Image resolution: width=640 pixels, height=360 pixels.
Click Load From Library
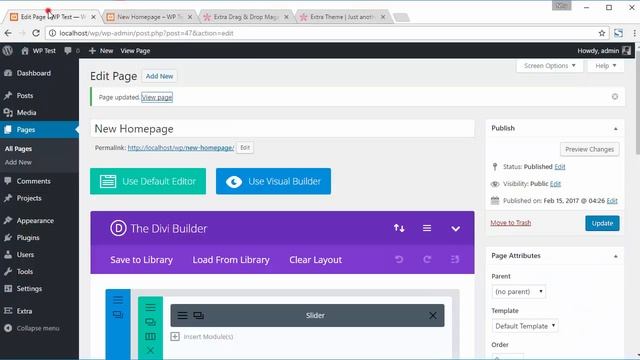tap(231, 260)
